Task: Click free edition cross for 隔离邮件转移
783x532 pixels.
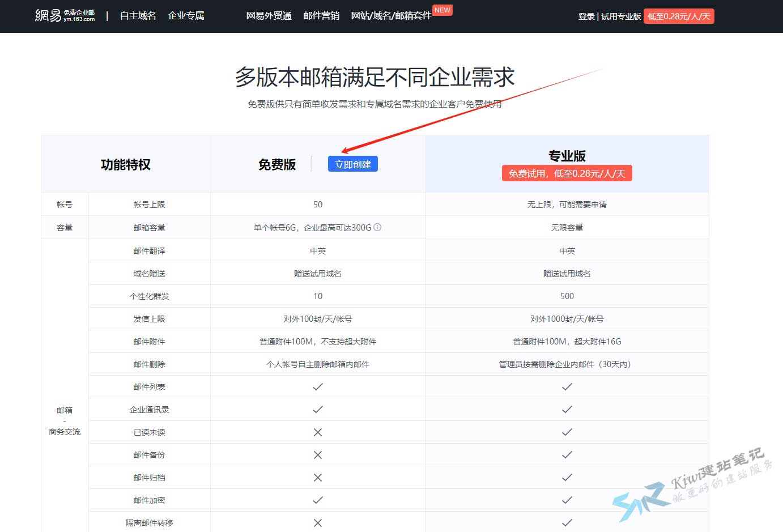Action: coord(318,522)
